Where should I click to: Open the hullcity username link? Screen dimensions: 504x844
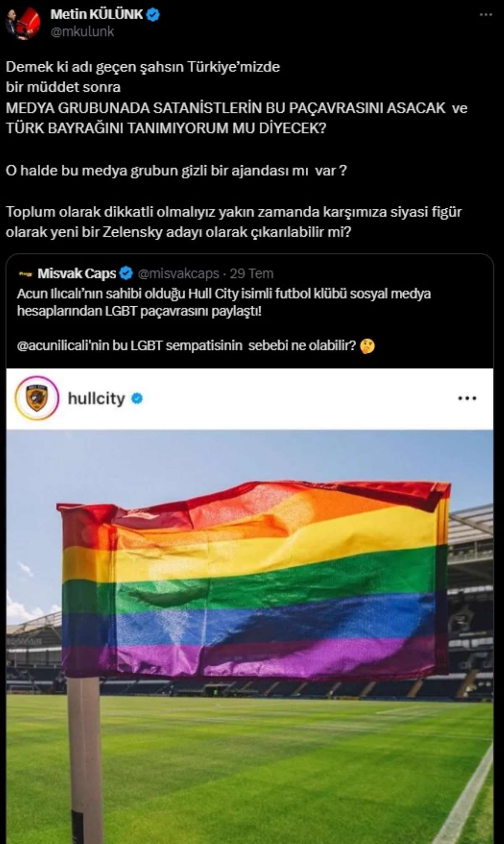[97, 398]
